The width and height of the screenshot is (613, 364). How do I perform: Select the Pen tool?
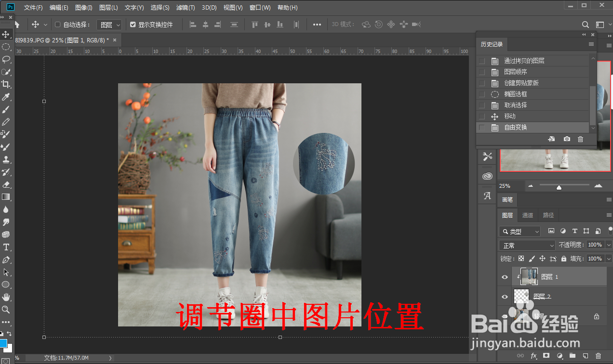[x=6, y=260]
